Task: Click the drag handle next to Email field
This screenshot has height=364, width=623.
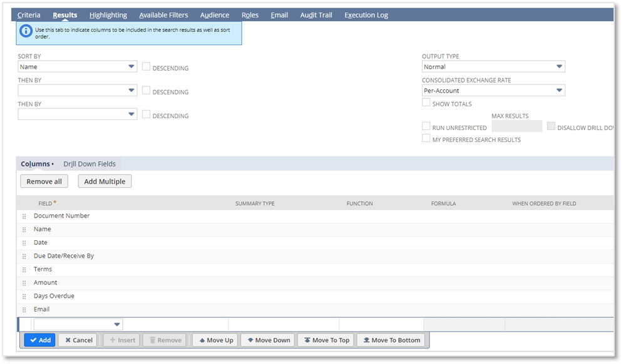Action: click(x=24, y=309)
